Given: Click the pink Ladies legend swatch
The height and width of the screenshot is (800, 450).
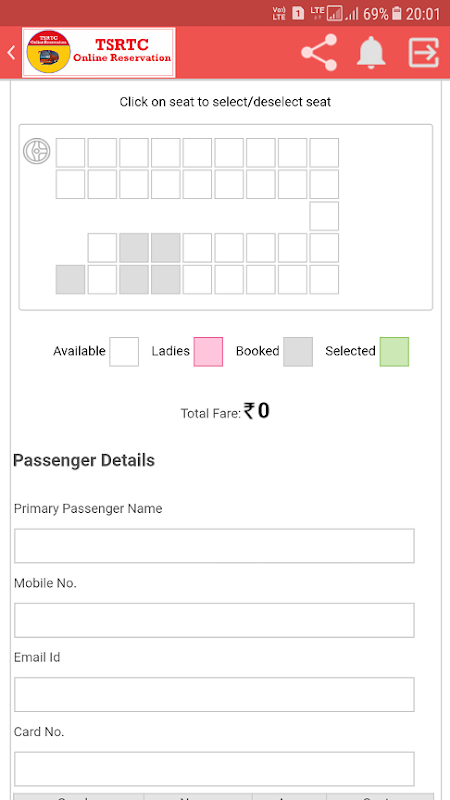Looking at the screenshot, I should pos(208,352).
